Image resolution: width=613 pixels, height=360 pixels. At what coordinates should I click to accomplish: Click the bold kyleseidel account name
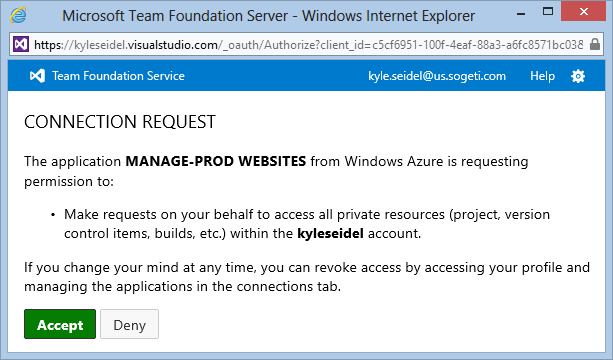(330, 233)
